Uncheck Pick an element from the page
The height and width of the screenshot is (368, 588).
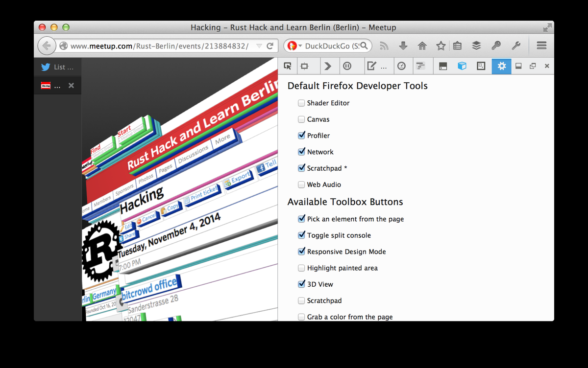coord(301,219)
